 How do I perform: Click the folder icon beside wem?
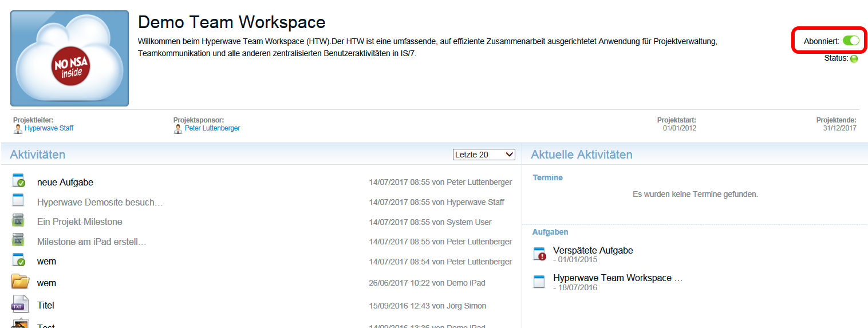pyautogui.click(x=20, y=281)
